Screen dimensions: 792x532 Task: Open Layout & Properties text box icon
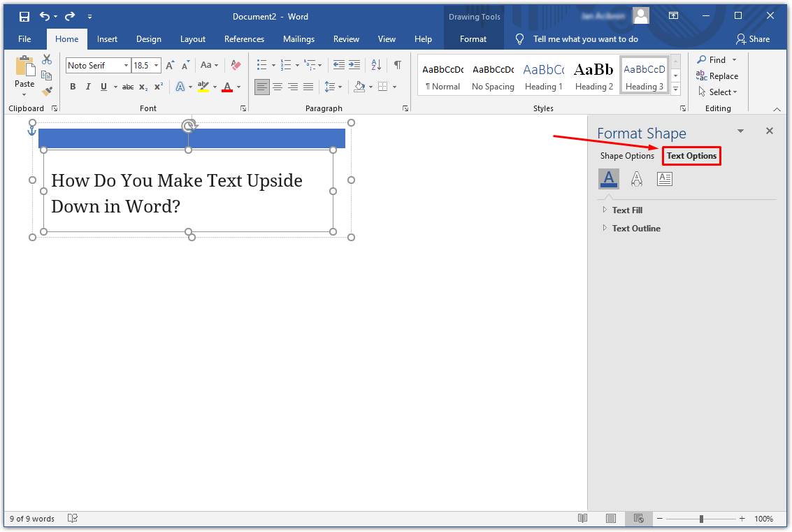coord(664,179)
